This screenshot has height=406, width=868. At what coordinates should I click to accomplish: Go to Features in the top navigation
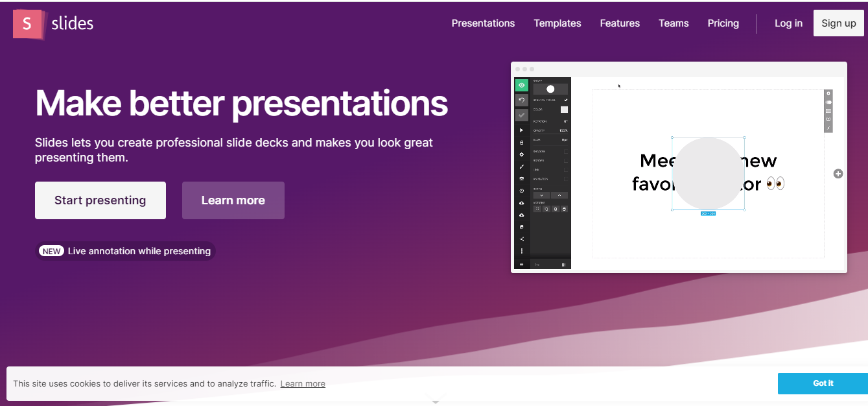[620, 23]
